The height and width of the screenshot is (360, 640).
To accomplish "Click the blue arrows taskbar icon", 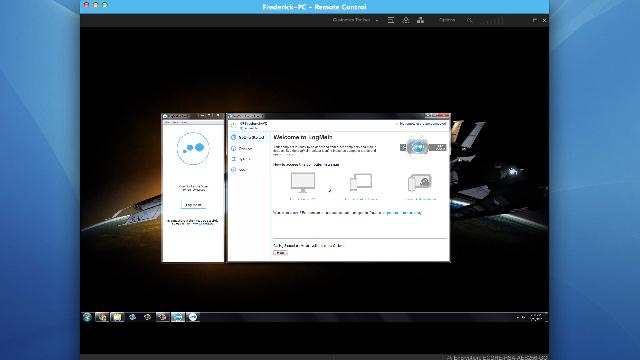I will pyautogui.click(x=178, y=317).
